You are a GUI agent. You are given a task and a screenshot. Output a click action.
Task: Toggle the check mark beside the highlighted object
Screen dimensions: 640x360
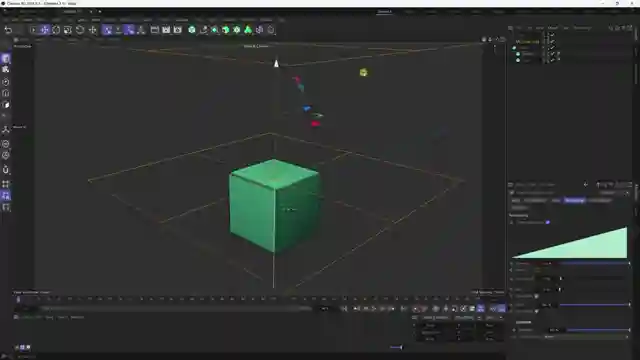(552, 42)
